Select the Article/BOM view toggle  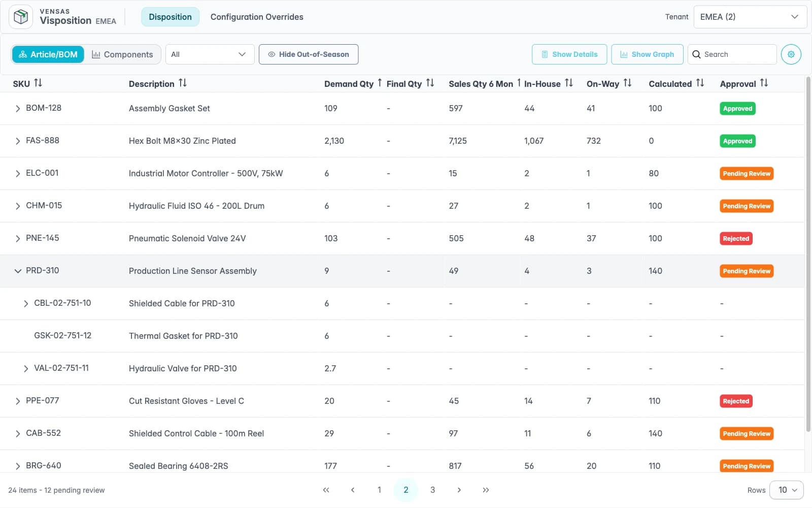coord(48,54)
